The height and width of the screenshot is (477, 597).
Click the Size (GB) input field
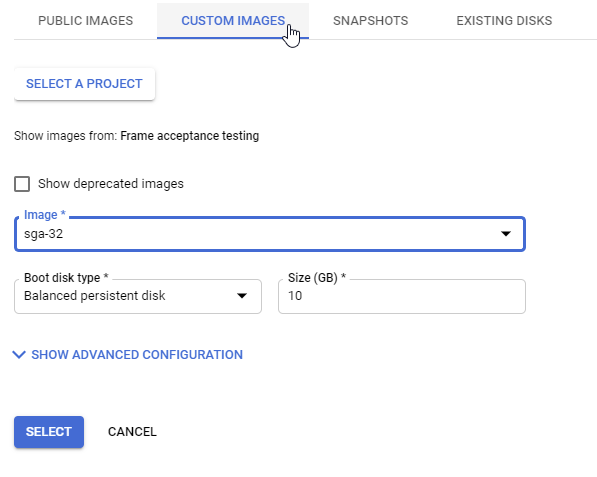point(402,296)
